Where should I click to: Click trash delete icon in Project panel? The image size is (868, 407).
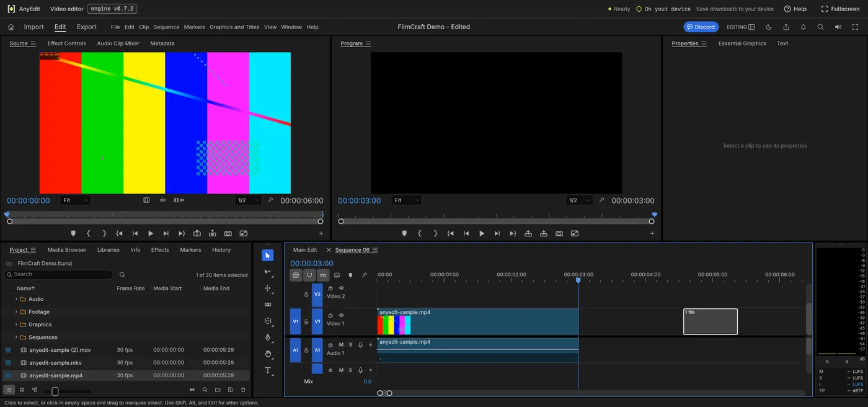(x=243, y=390)
